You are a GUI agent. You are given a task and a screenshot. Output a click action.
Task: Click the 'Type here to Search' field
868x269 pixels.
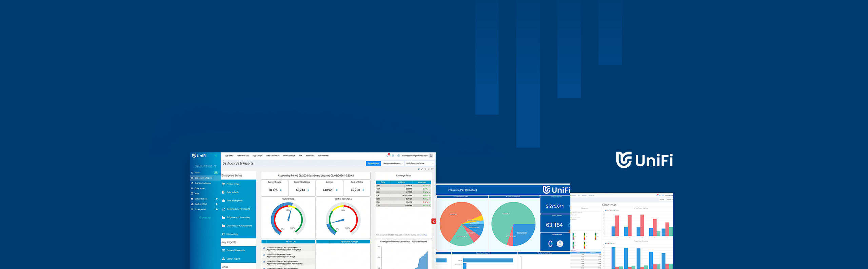(205, 166)
